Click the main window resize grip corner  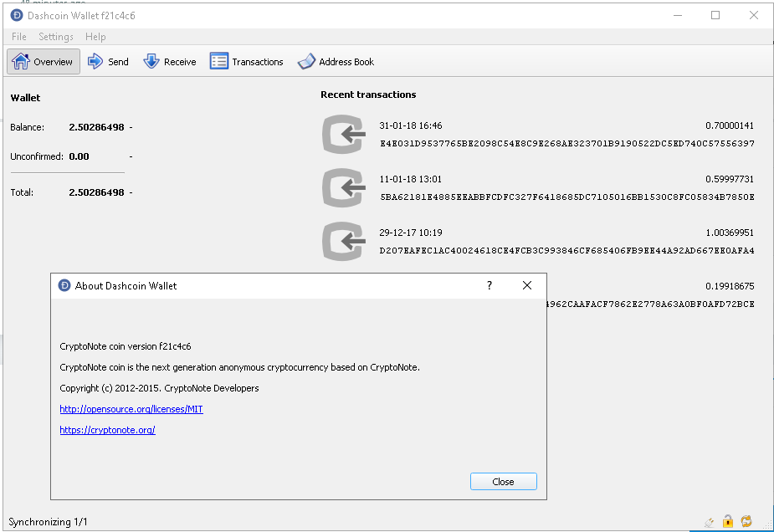pos(766,526)
